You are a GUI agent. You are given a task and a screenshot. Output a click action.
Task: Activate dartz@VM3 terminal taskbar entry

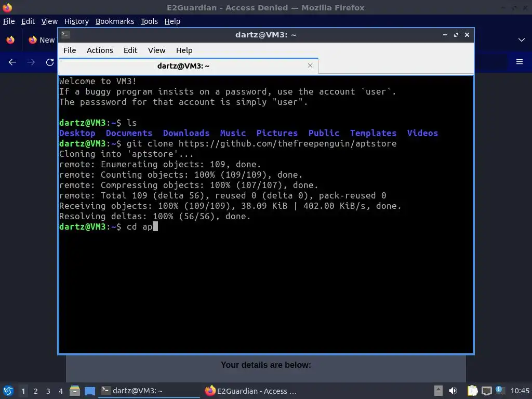(149, 391)
